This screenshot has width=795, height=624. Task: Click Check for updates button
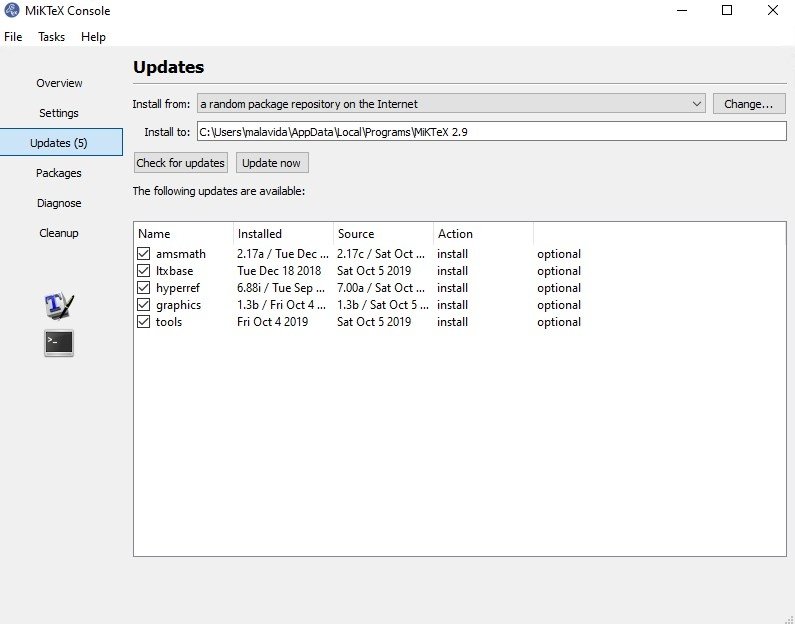(180, 163)
